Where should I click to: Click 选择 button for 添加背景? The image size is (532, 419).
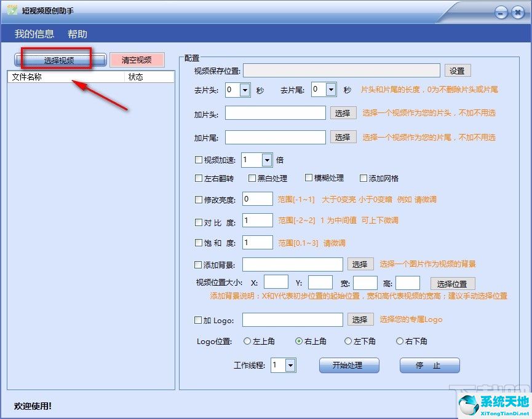[x=360, y=264]
